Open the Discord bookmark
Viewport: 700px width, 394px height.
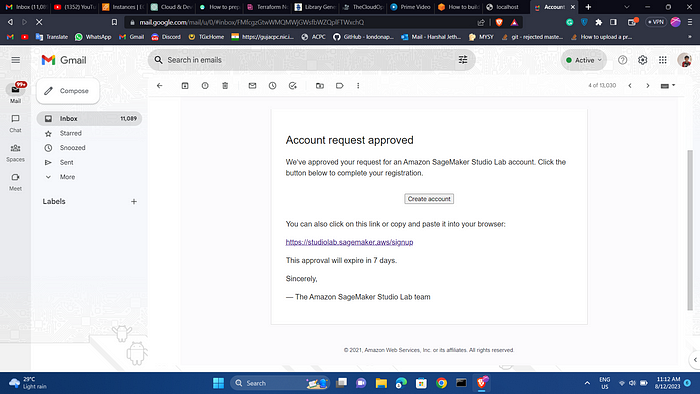[x=166, y=37]
